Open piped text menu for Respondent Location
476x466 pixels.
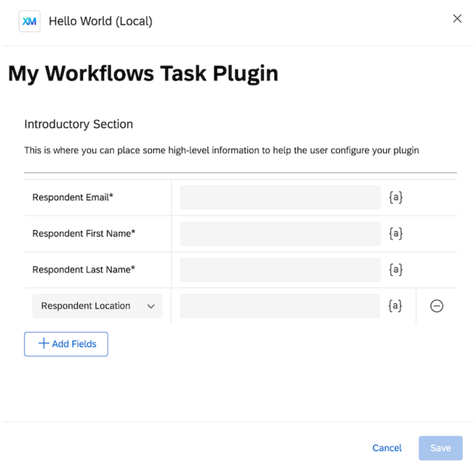395,305
